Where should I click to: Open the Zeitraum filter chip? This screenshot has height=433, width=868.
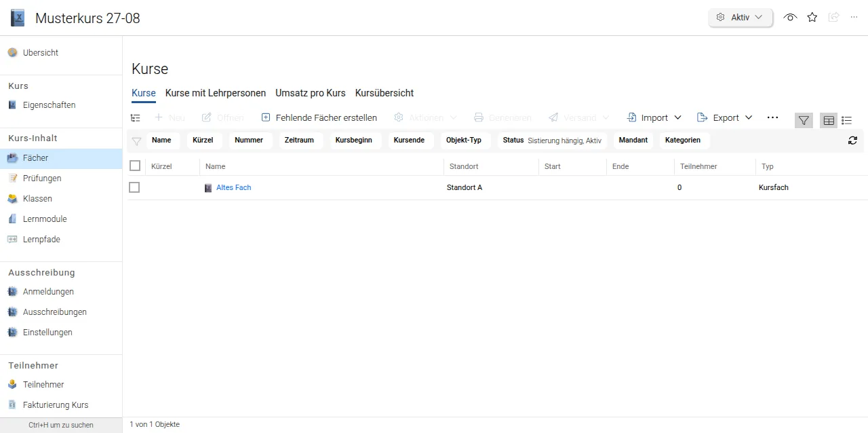299,140
